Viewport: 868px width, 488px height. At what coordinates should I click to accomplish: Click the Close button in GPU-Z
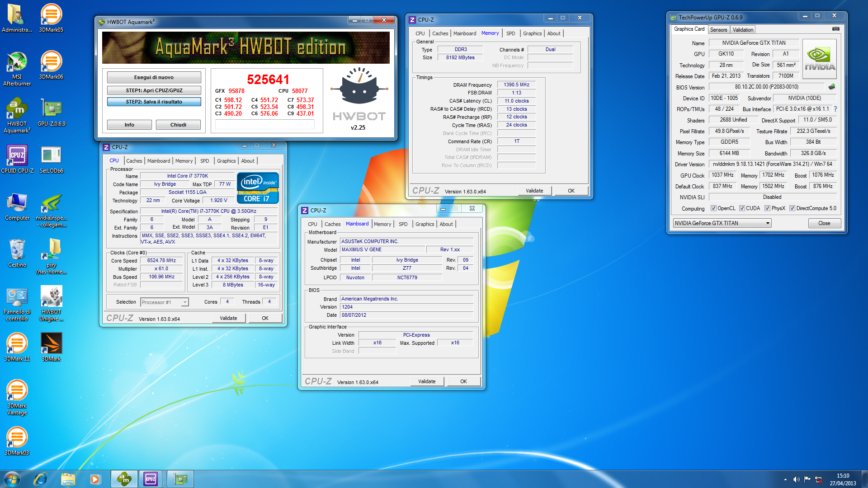click(x=824, y=223)
